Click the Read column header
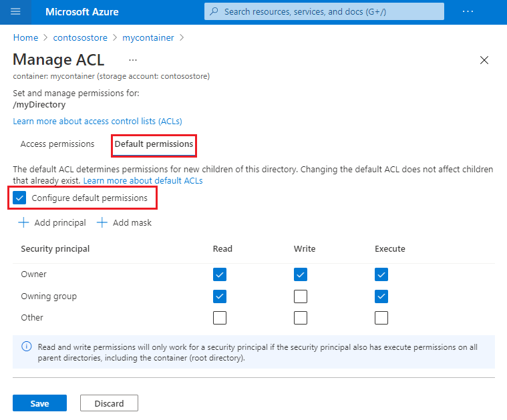The width and height of the screenshot is (507, 420). click(222, 249)
